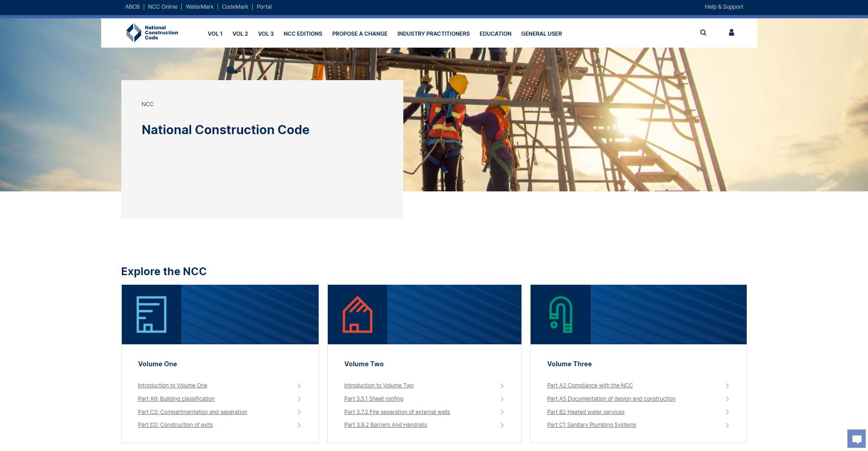Viewport: 868px width, 451px height.
Task: Open the NCC EDITIONS menu
Action: coord(303,33)
